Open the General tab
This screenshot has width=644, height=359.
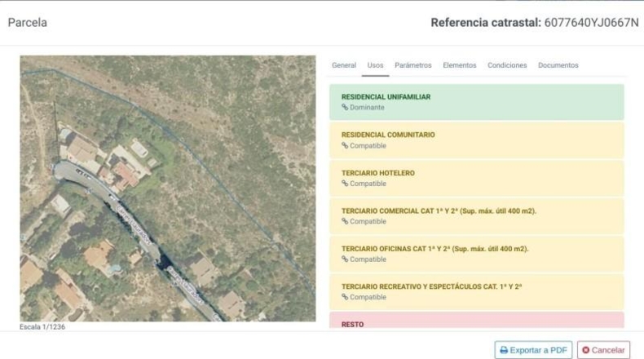click(x=344, y=65)
